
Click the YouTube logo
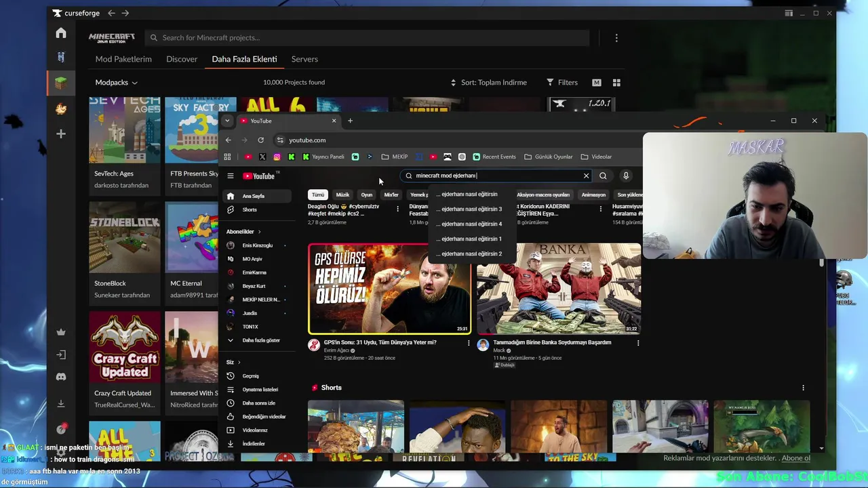tap(258, 176)
